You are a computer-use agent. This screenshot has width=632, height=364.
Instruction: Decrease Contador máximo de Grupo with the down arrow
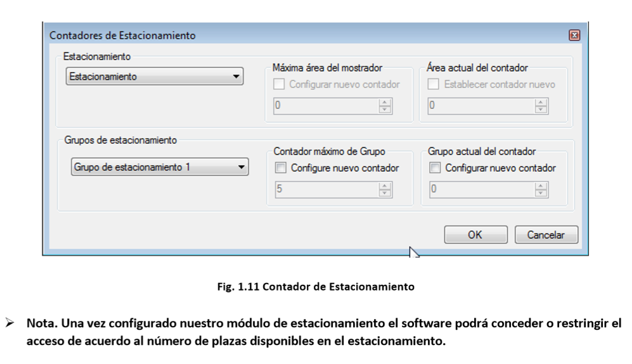(x=385, y=193)
